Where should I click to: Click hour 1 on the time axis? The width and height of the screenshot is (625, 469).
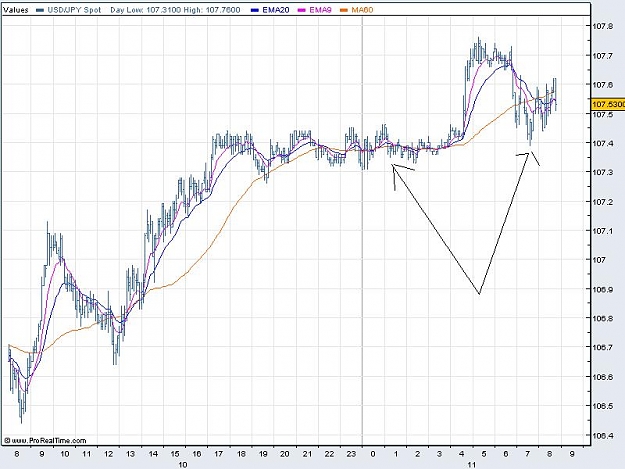396,454
